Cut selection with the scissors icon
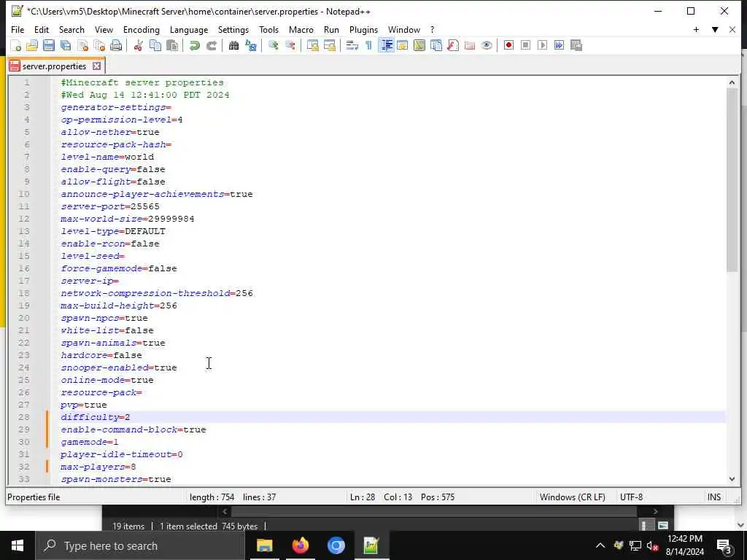 (138, 45)
